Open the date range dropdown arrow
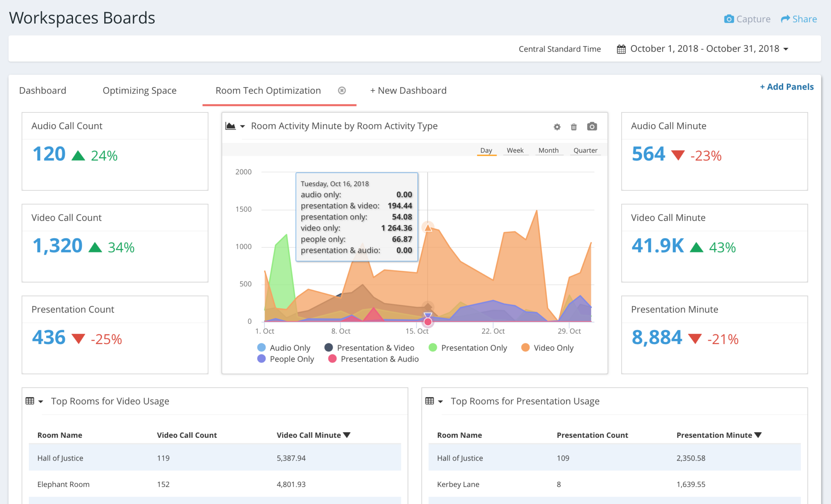831x504 pixels. pos(786,49)
